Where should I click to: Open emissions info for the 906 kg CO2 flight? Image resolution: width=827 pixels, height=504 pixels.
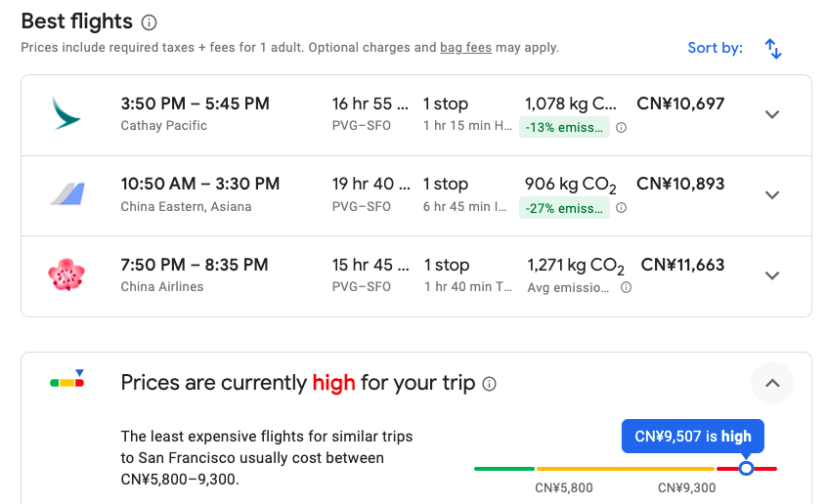click(622, 208)
